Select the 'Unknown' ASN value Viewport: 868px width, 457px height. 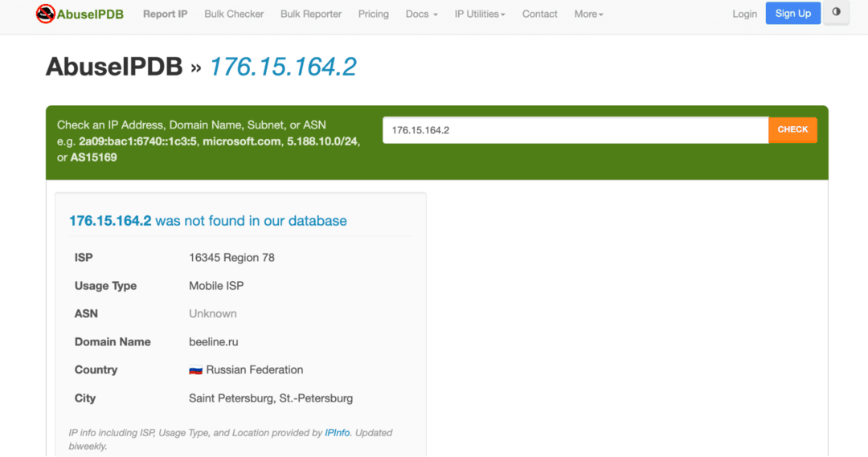(212, 314)
